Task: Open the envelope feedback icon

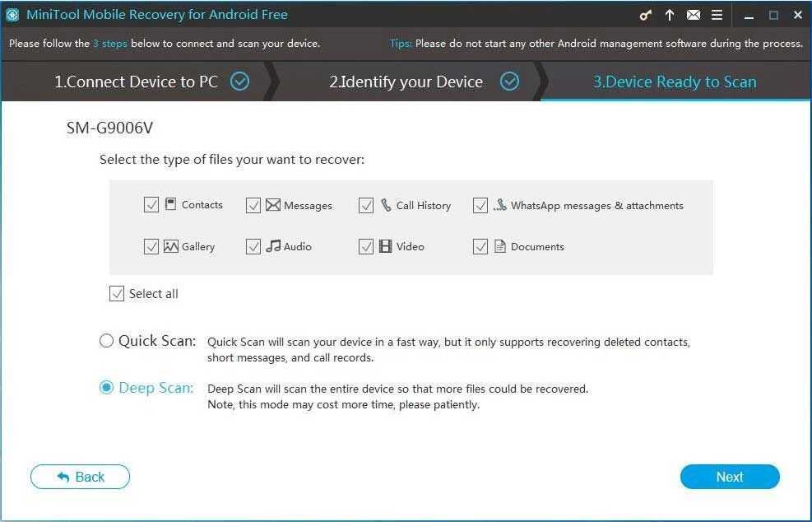Action: (x=694, y=15)
